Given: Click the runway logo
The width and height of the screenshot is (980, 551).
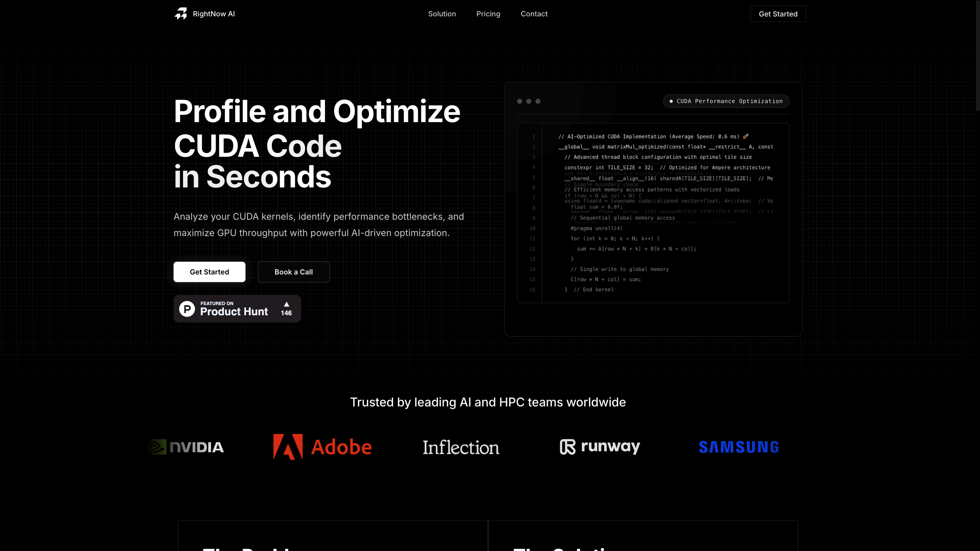Looking at the screenshot, I should coord(600,447).
